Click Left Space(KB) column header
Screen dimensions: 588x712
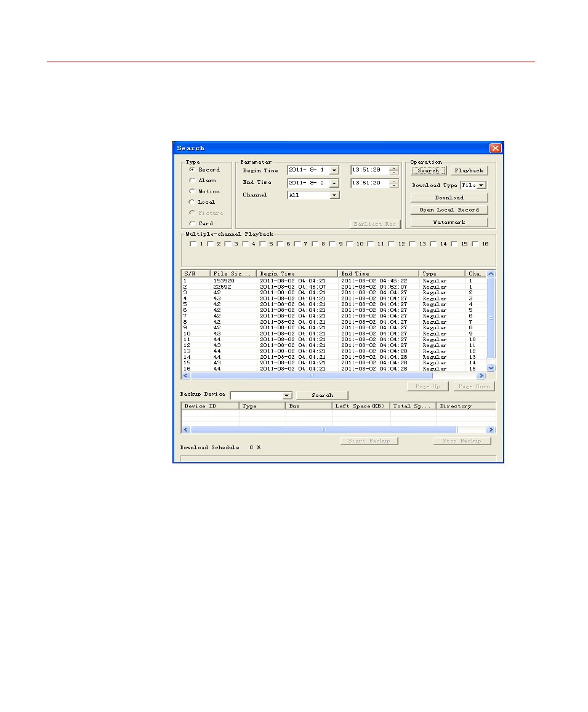pyautogui.click(x=361, y=406)
